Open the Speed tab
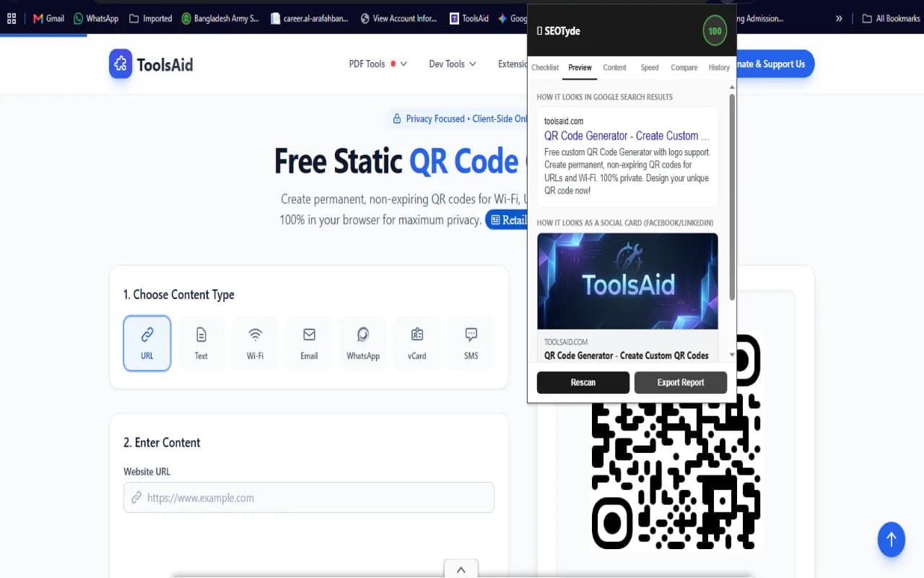The width and height of the screenshot is (924, 578). coord(650,67)
